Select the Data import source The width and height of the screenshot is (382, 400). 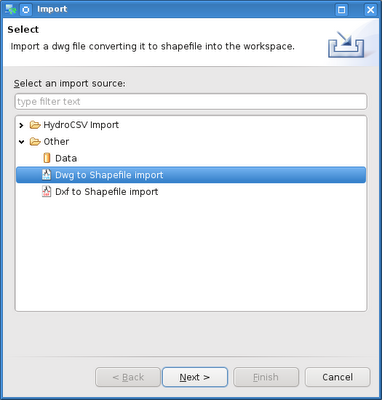click(66, 158)
